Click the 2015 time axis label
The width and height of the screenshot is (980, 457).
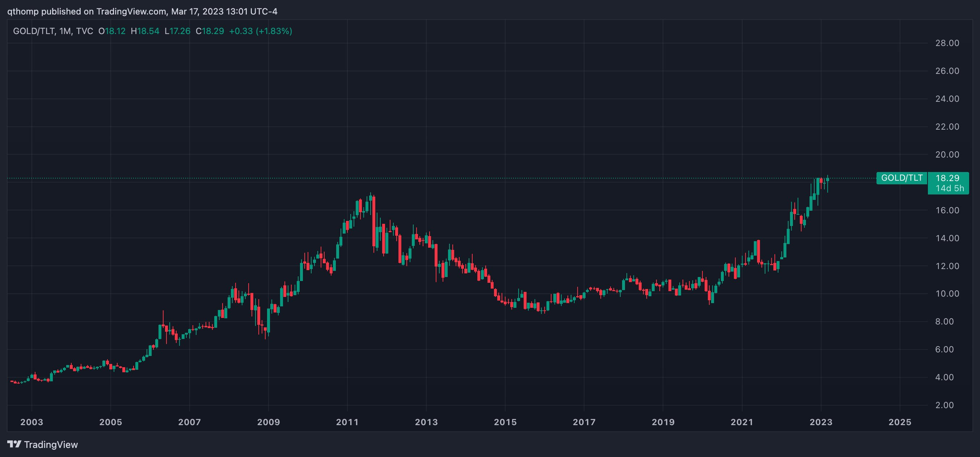[505, 422]
